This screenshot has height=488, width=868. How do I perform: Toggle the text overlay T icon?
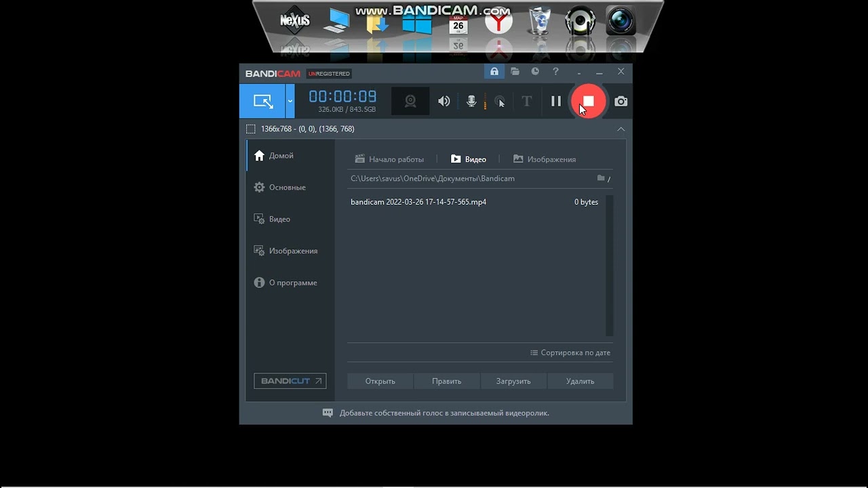(x=527, y=101)
